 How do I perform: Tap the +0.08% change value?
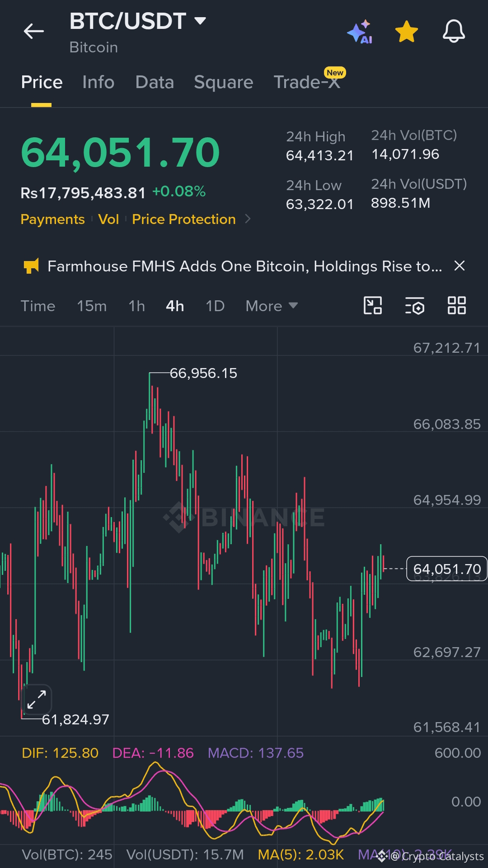coord(179,191)
